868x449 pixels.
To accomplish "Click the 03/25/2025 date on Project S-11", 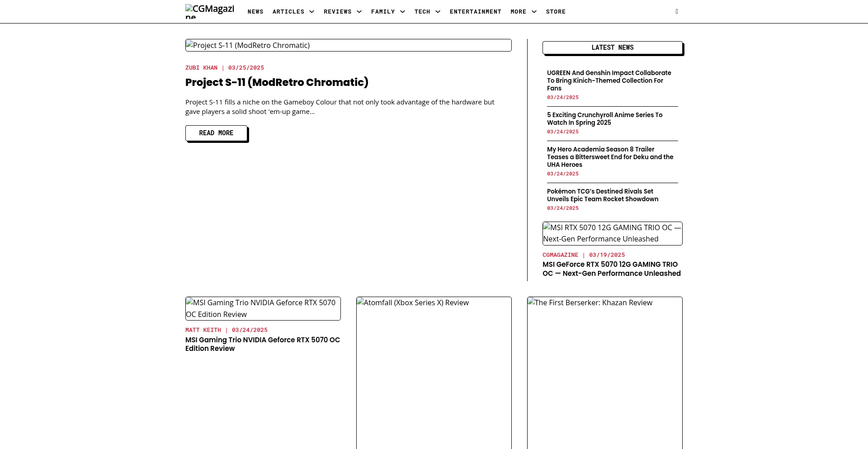I will 246,68.
